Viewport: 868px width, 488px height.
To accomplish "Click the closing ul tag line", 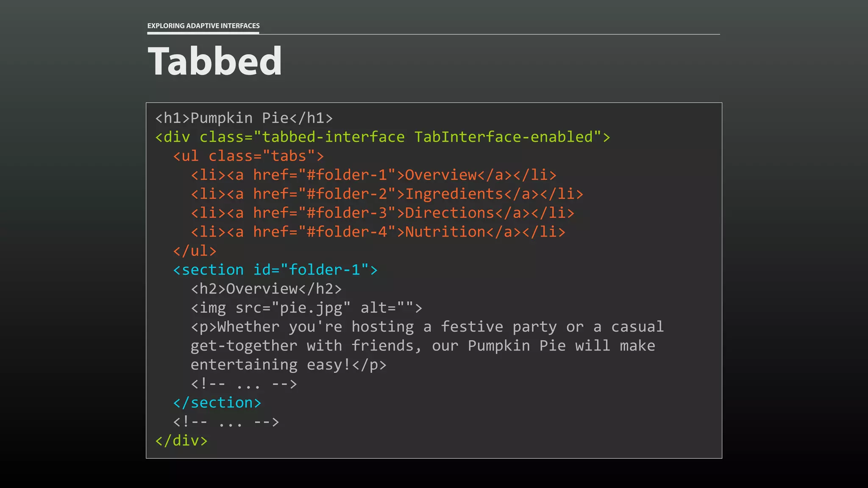I will coord(195,251).
